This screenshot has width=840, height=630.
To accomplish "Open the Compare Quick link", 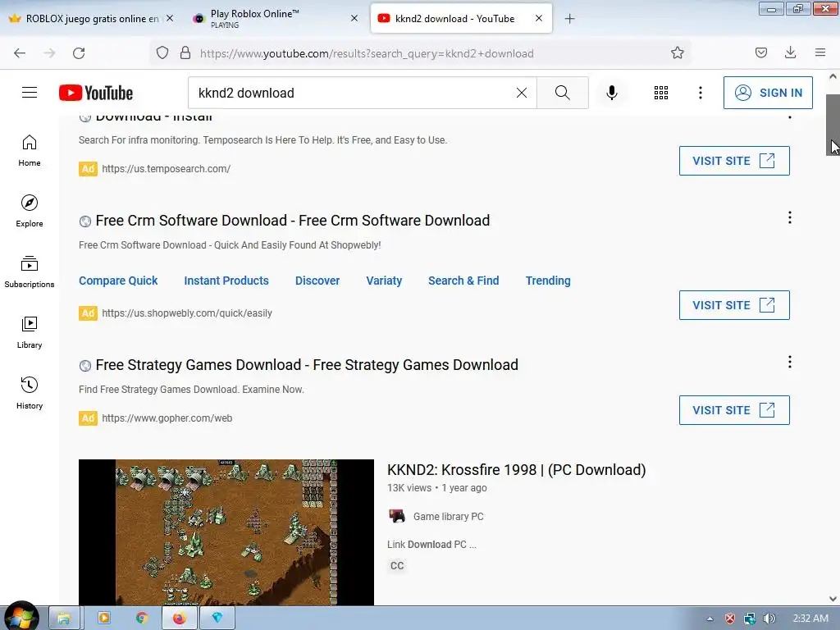I will [118, 281].
